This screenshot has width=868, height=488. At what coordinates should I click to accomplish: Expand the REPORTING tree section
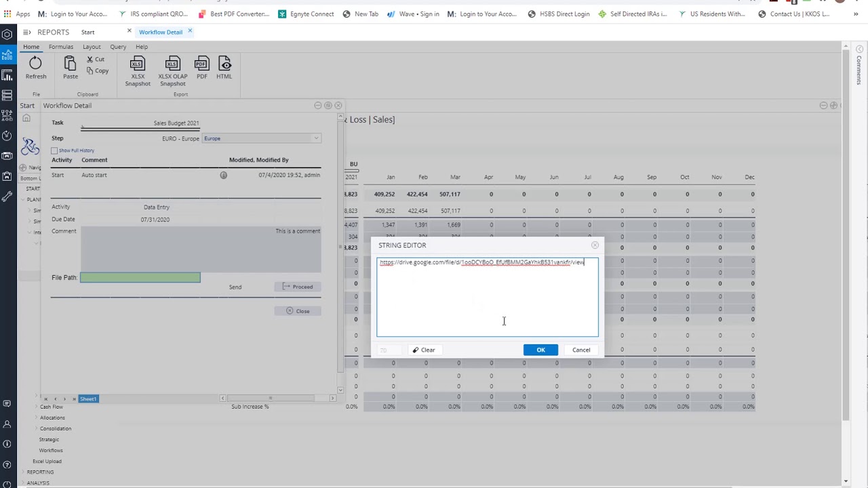tap(24, 472)
